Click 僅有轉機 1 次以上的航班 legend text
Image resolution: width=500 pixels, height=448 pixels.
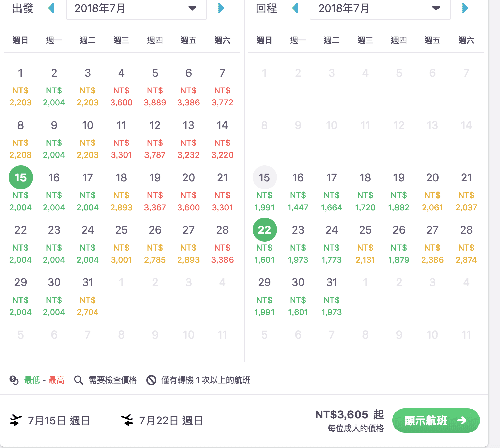pos(206,380)
